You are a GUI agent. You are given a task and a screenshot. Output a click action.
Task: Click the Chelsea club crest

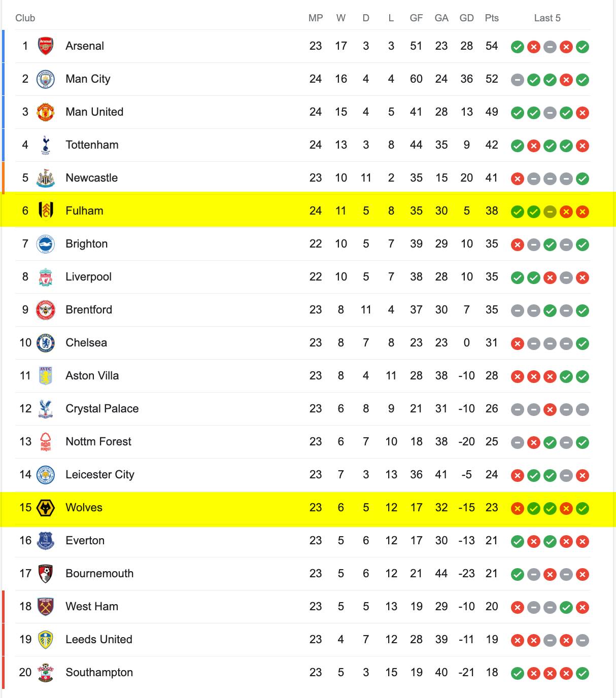[x=46, y=343]
